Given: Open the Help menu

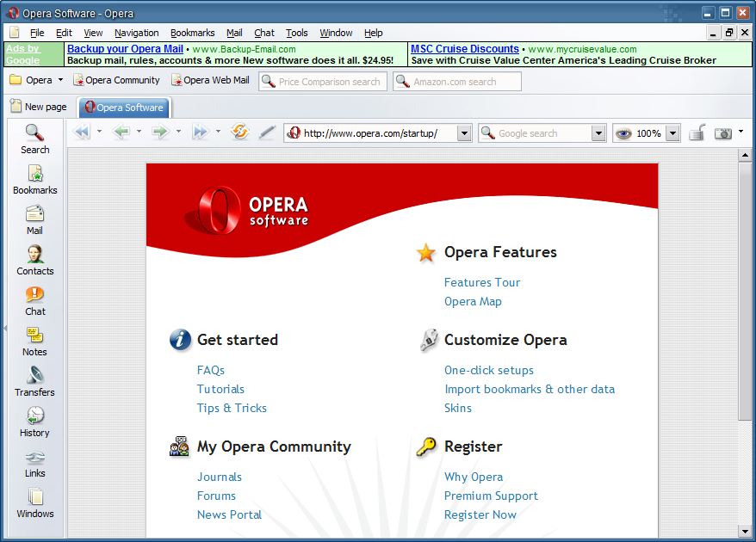Looking at the screenshot, I should point(373,33).
